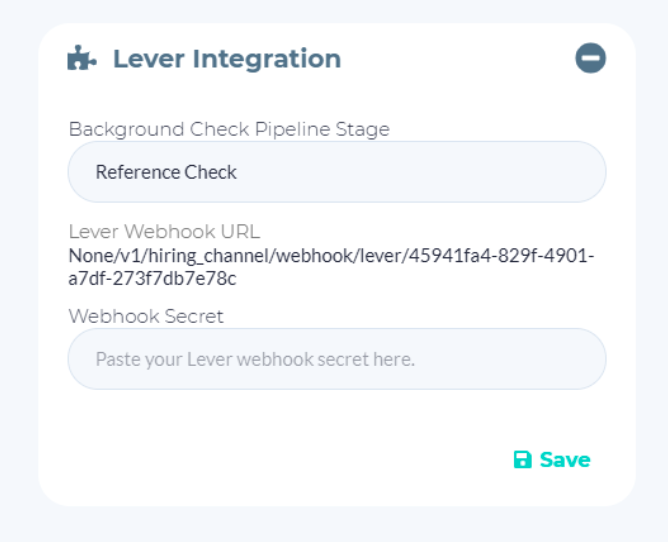
Task: Save the Lever integration settings
Action: [552, 460]
